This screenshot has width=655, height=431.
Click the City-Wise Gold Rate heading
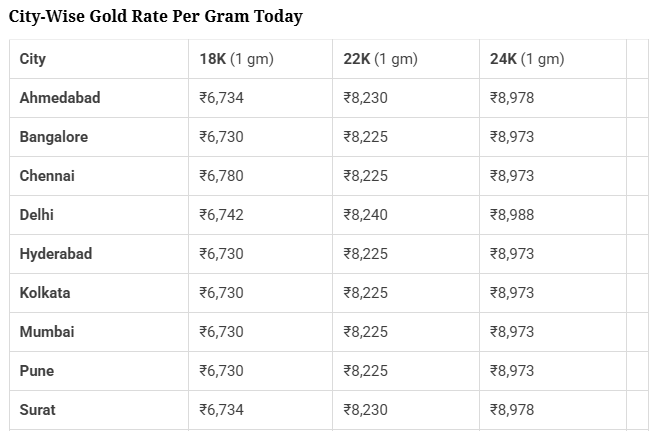pyautogui.click(x=155, y=17)
